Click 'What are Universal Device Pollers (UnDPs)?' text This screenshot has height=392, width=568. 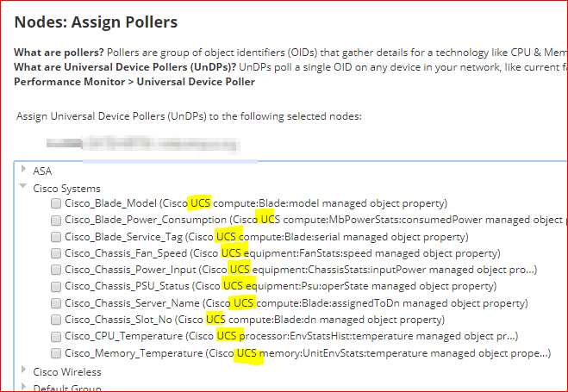[x=125, y=67]
